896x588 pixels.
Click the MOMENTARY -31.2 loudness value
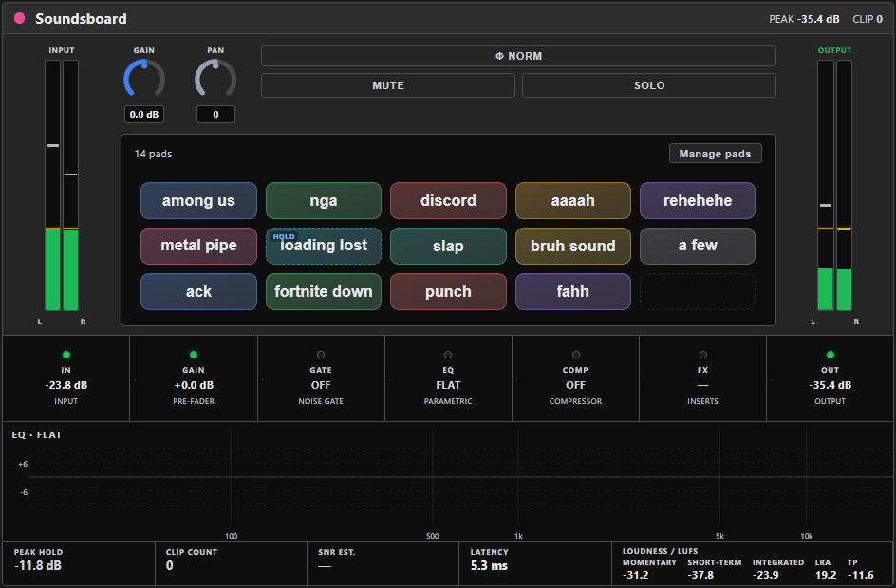click(635, 575)
